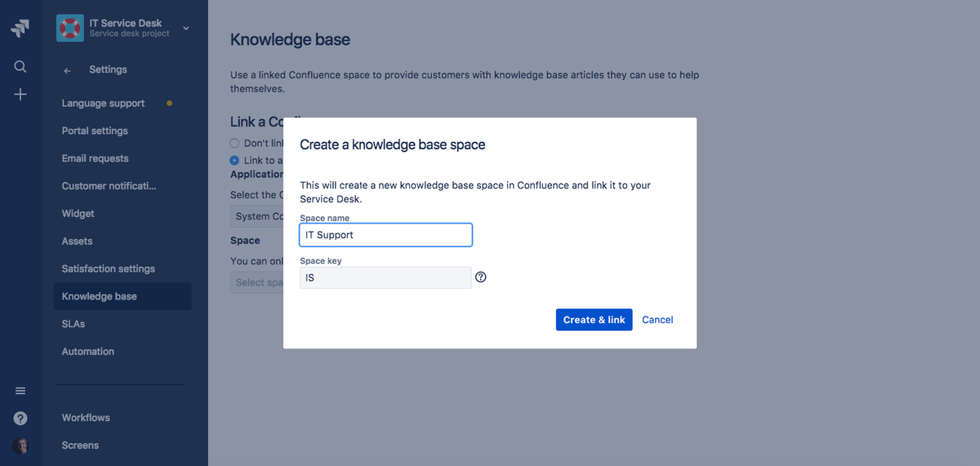Click the Space key label
This screenshot has height=466, width=980.
click(x=320, y=261)
